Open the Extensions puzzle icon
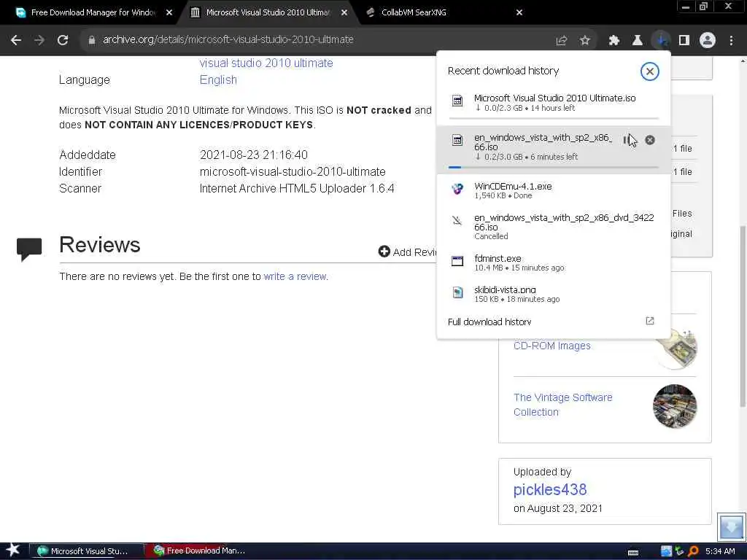 pos(614,41)
